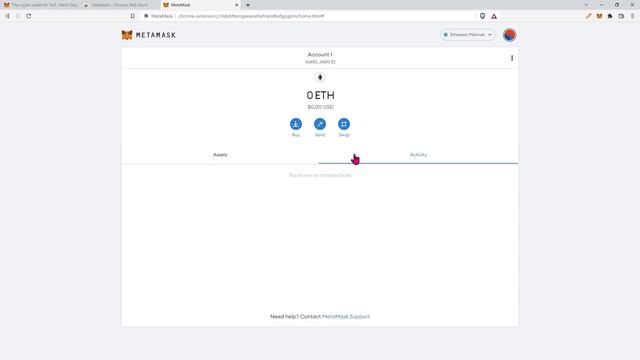Open a new browser tab with plus
Screen dimensions: 640x360
248,5
